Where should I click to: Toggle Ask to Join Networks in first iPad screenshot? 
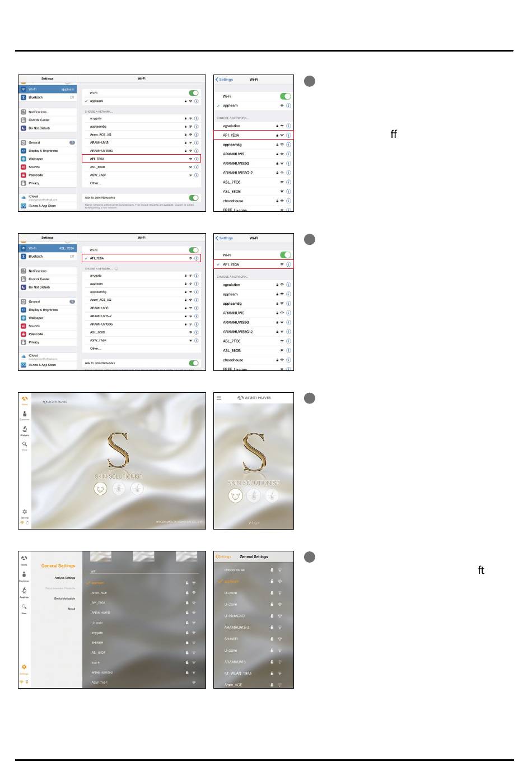point(194,198)
